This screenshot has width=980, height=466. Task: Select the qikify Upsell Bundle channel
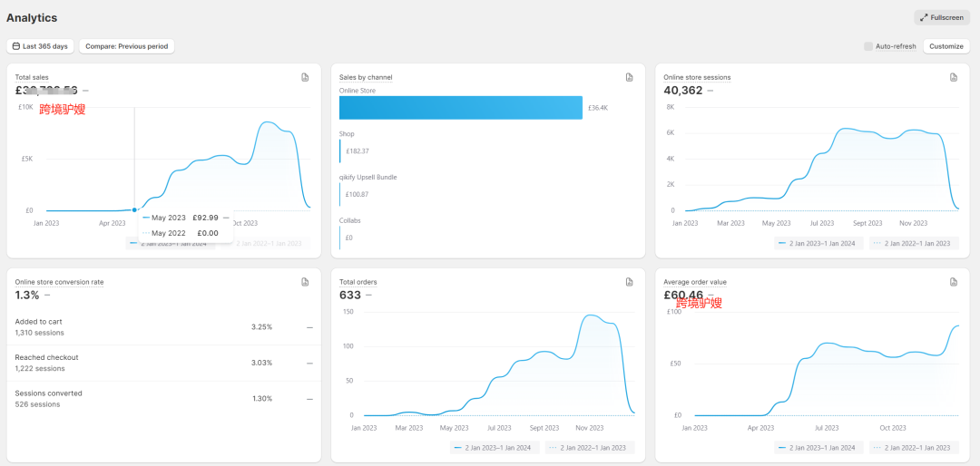click(368, 178)
